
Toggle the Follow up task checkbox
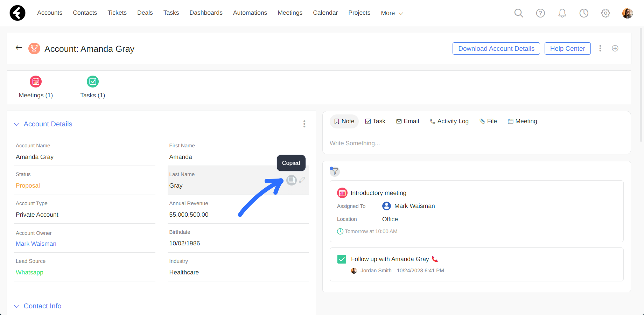point(342,259)
